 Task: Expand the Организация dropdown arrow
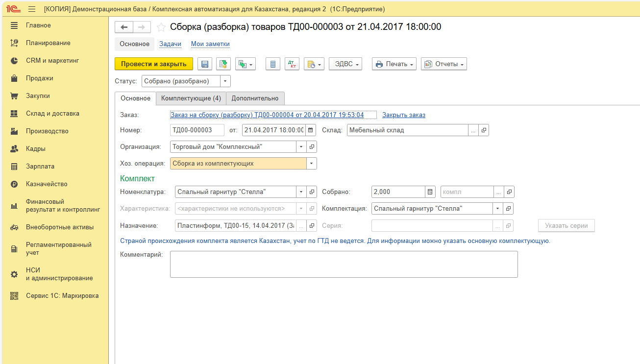tap(301, 147)
